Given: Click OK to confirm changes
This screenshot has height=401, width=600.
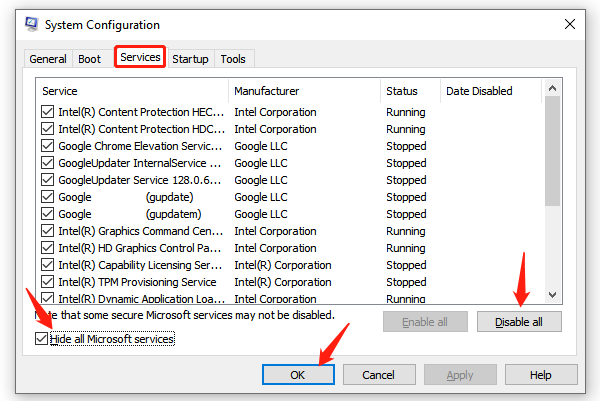Looking at the screenshot, I should 298,375.
